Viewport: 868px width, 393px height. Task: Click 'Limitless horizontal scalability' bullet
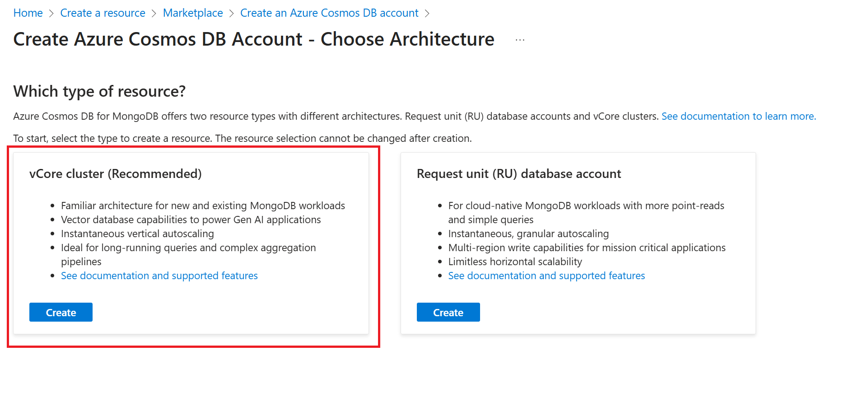(515, 262)
